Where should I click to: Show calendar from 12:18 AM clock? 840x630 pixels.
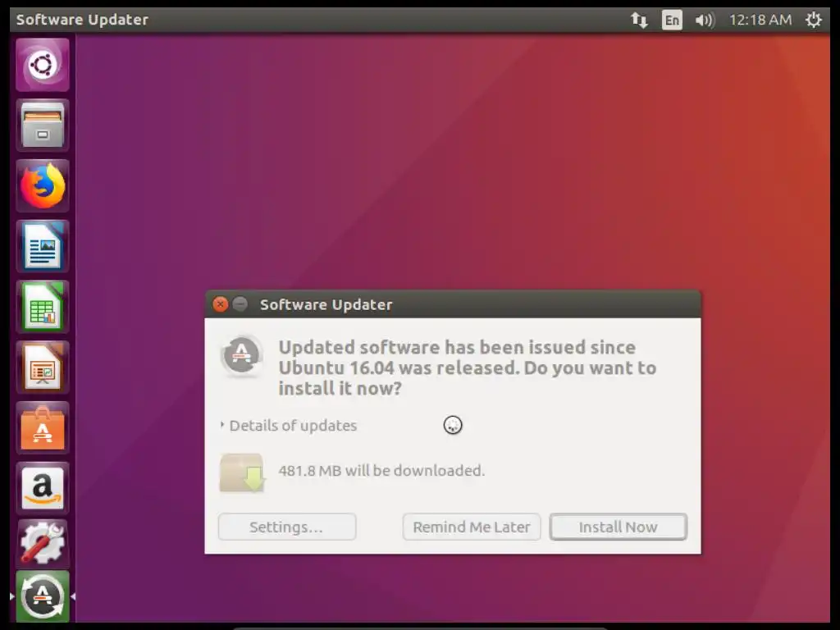click(760, 21)
